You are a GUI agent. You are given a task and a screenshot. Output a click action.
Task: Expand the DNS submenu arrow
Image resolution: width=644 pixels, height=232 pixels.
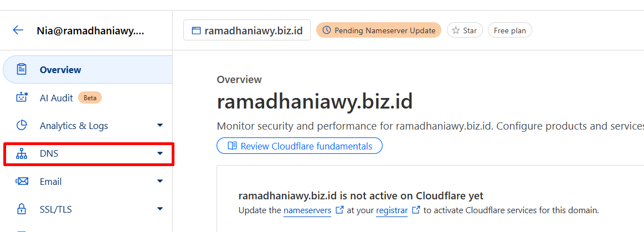click(160, 153)
